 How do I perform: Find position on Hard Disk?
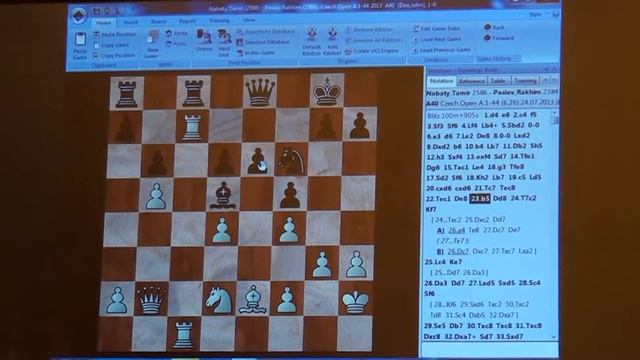[x=224, y=42]
